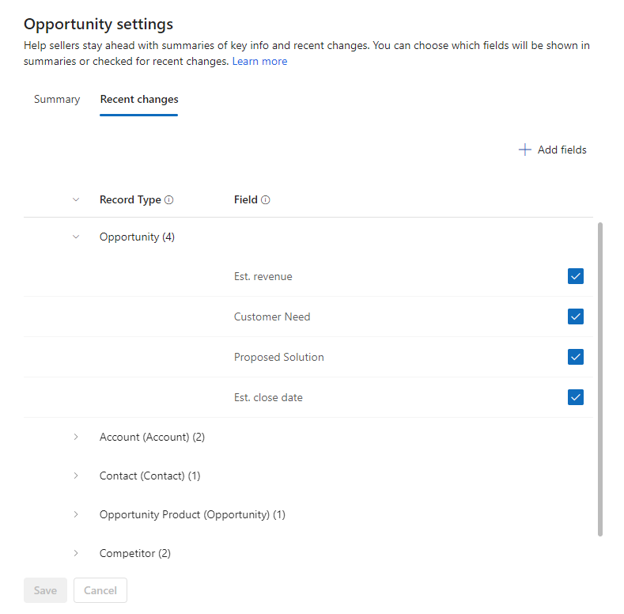Toggle the Proposed Solution checkbox

(575, 357)
